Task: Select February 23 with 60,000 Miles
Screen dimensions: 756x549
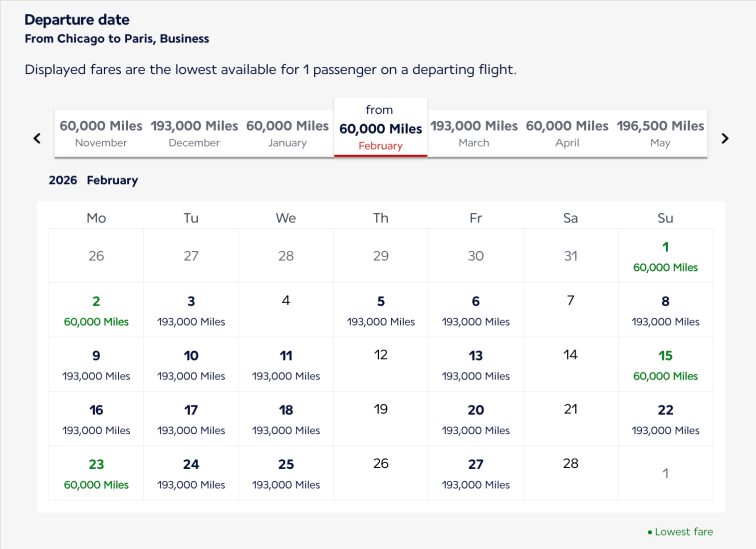Action: point(96,473)
